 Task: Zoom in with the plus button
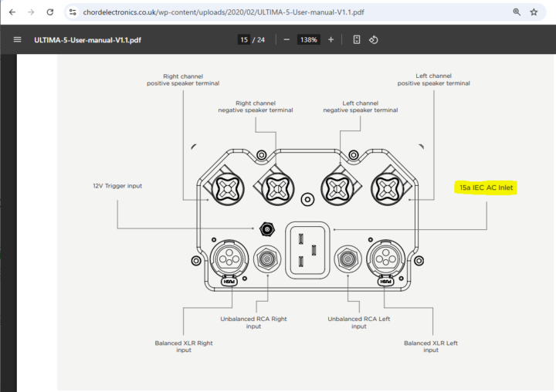click(331, 40)
